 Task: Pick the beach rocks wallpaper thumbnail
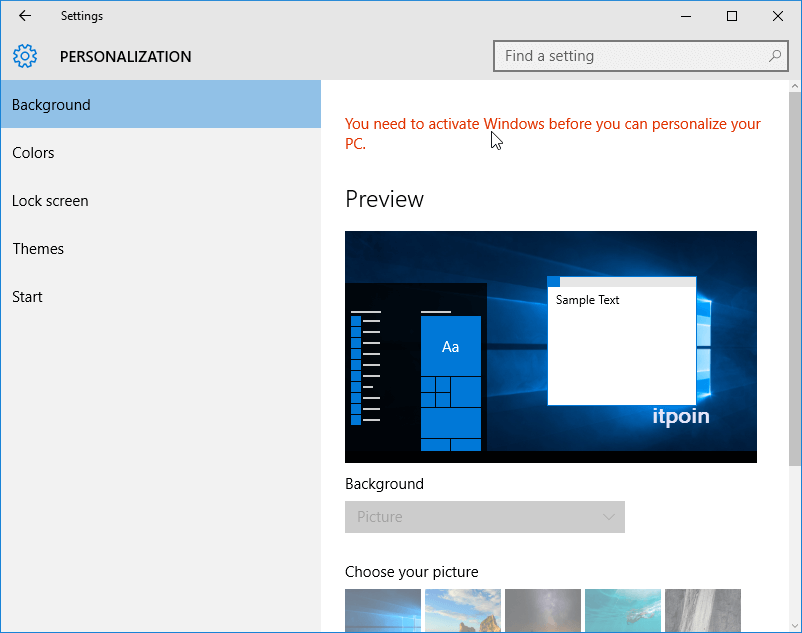[463, 610]
